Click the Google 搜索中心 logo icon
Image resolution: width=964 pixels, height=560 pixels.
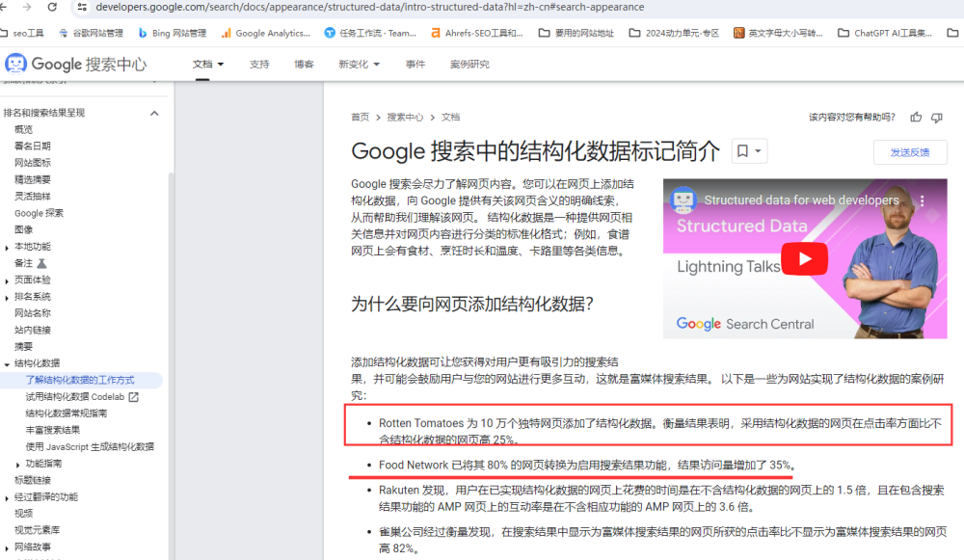coord(15,64)
